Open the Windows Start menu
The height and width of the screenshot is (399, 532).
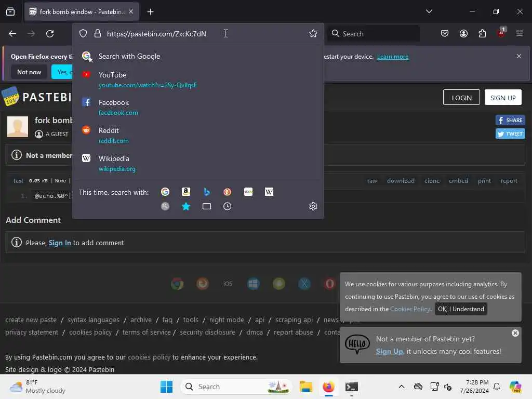pyautogui.click(x=166, y=387)
